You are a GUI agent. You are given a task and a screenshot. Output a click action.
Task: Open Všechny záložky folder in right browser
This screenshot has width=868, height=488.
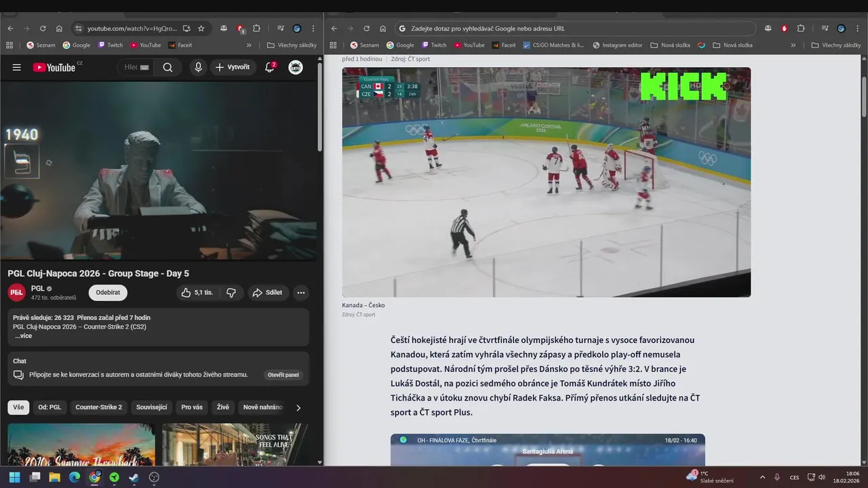836,45
